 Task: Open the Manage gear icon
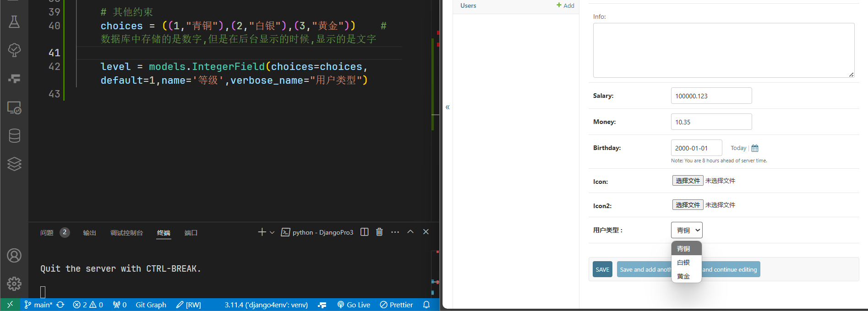pyautogui.click(x=14, y=284)
